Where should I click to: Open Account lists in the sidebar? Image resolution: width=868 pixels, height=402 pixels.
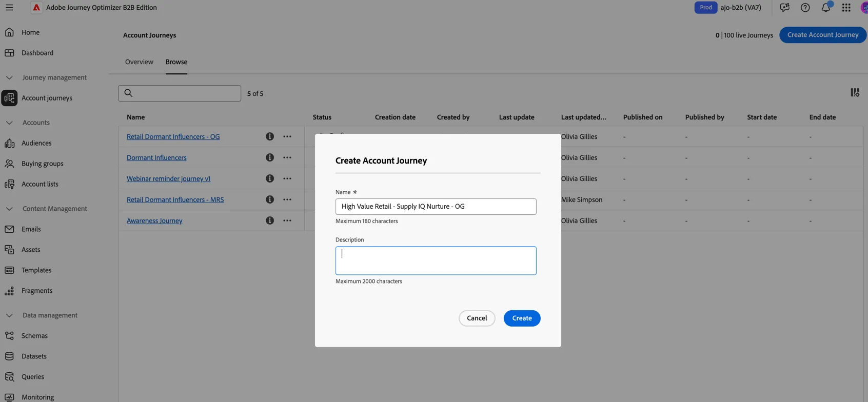40,184
